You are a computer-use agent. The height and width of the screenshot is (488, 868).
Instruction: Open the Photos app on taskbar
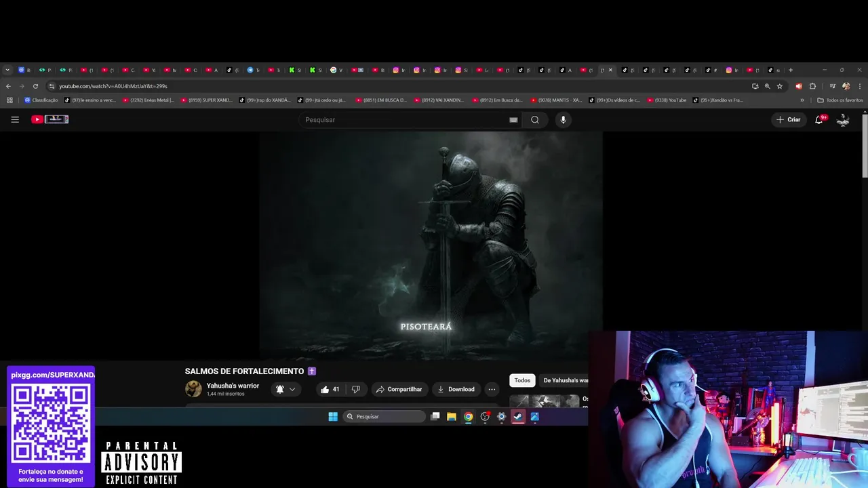[x=534, y=417]
